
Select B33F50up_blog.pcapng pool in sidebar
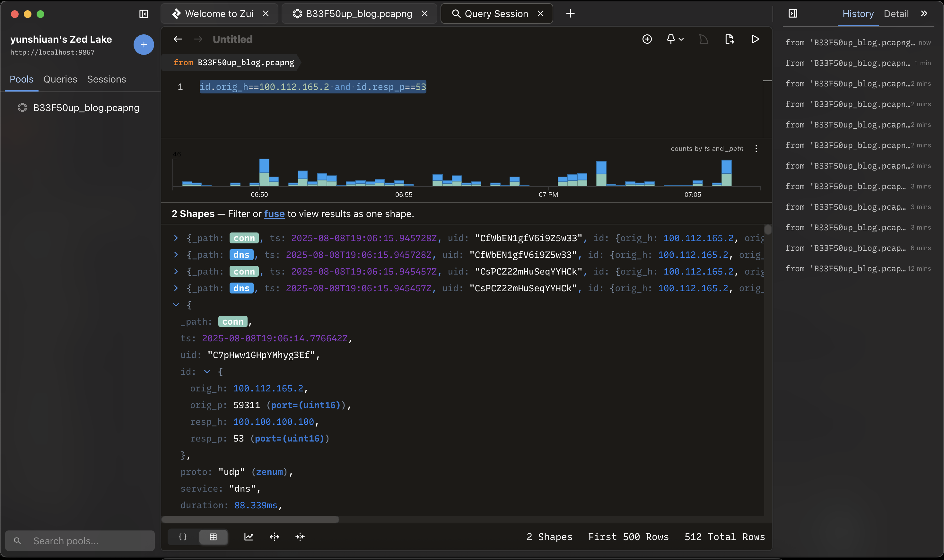pos(86,108)
